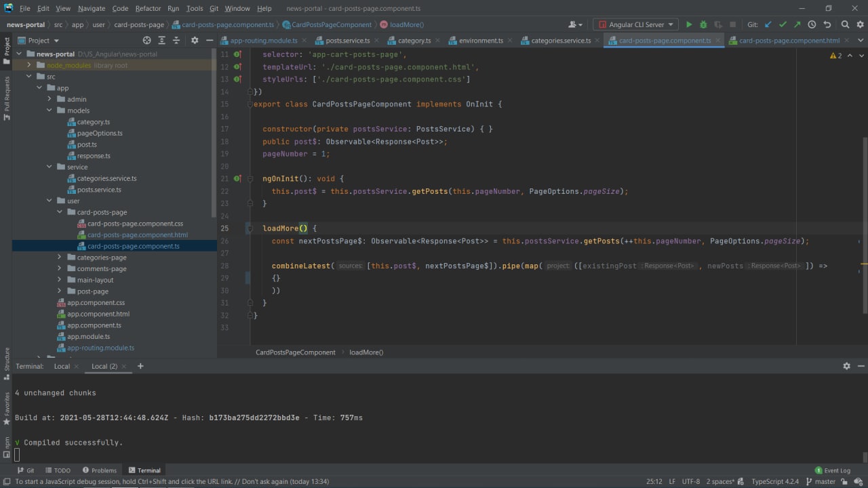Start debugging with the green bug icon
Screen dimensions: 868x488
pos(704,24)
